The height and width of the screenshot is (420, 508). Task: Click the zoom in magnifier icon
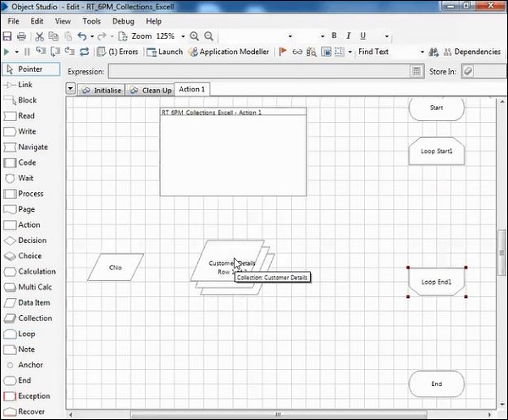(x=195, y=36)
